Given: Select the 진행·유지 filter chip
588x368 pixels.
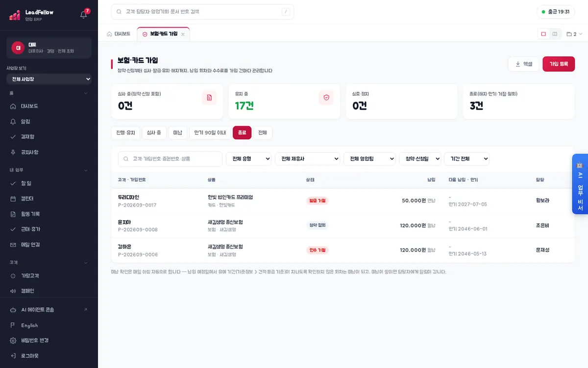Looking at the screenshot, I should click(125, 132).
